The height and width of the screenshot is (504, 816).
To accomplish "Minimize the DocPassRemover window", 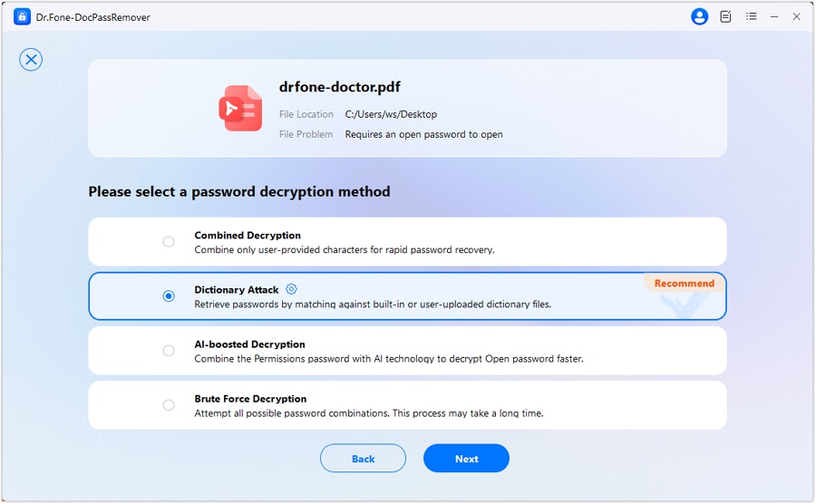I will (774, 16).
